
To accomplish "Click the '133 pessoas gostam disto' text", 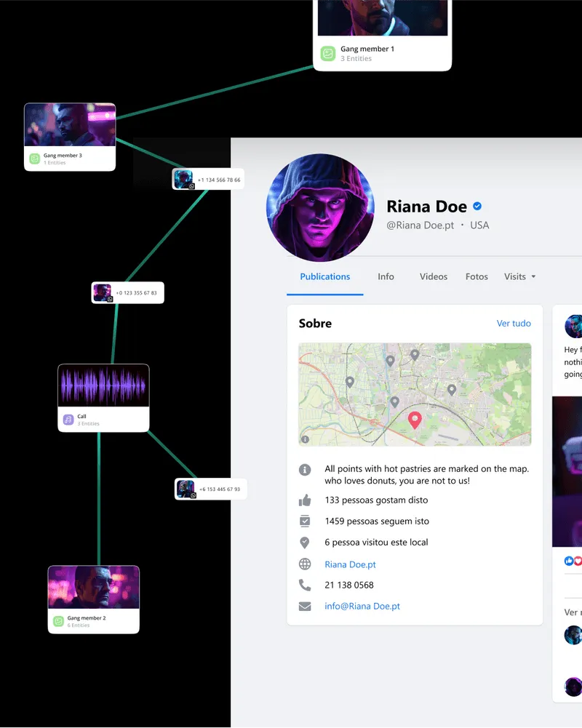I will coord(376,500).
